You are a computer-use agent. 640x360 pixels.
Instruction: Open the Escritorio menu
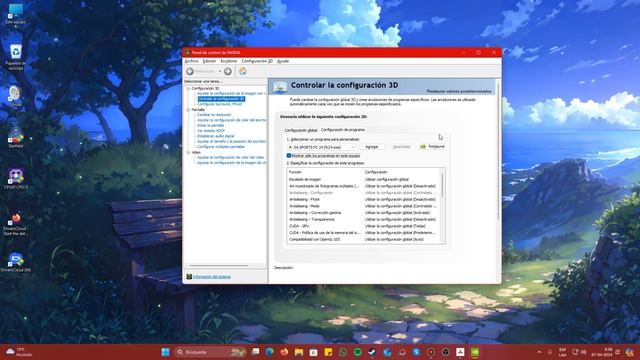point(229,61)
